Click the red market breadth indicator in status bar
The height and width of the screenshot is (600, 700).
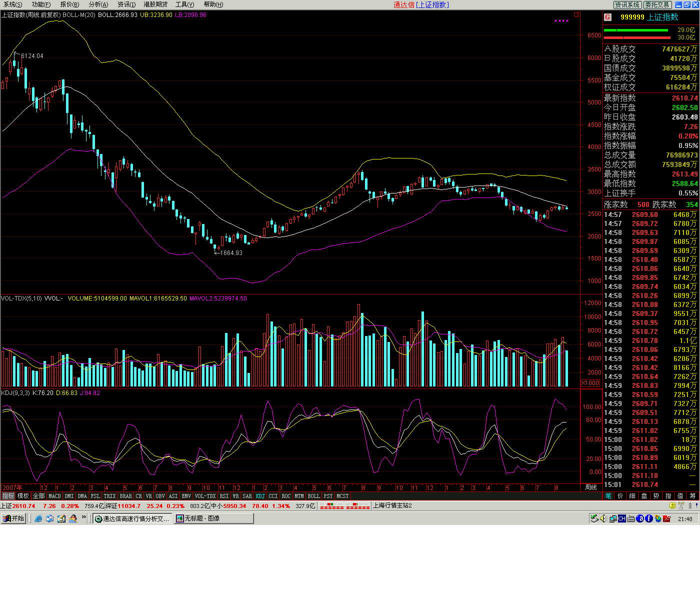click(345, 506)
